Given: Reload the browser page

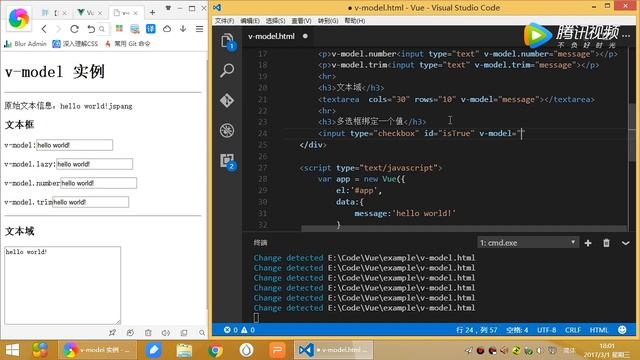Looking at the screenshot, I should click(x=74, y=29).
